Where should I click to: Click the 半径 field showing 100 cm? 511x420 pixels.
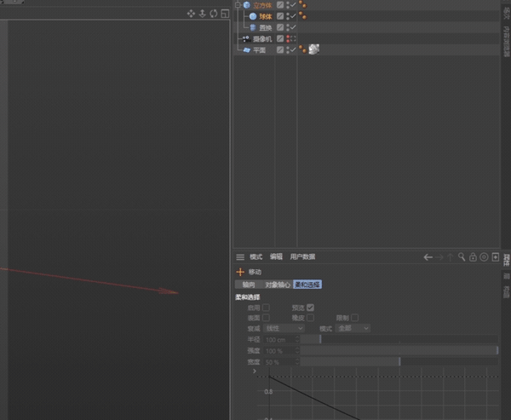[279, 339]
